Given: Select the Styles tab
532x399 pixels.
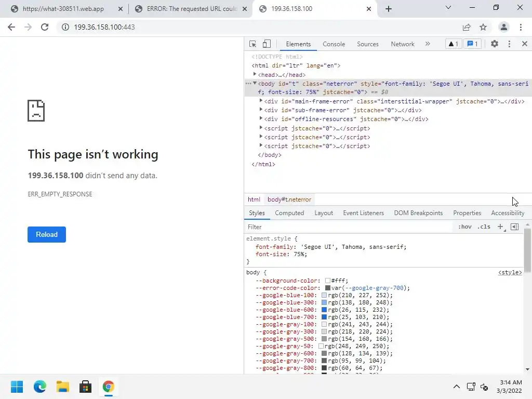Looking at the screenshot, I should 257,213.
